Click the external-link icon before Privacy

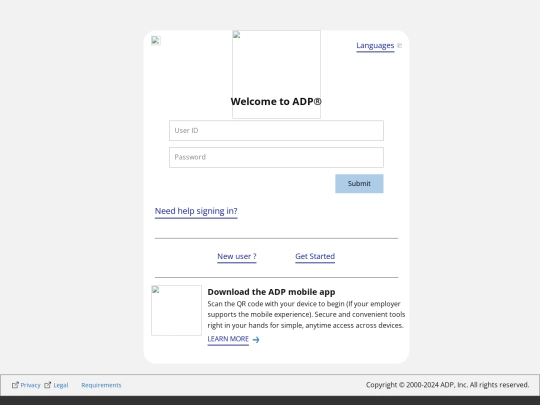pyautogui.click(x=15, y=385)
